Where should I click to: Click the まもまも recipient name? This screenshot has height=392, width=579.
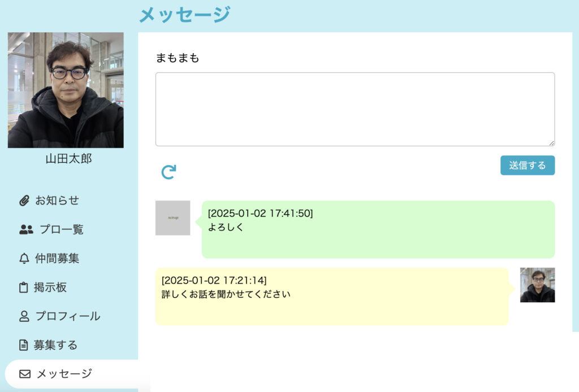coord(177,58)
